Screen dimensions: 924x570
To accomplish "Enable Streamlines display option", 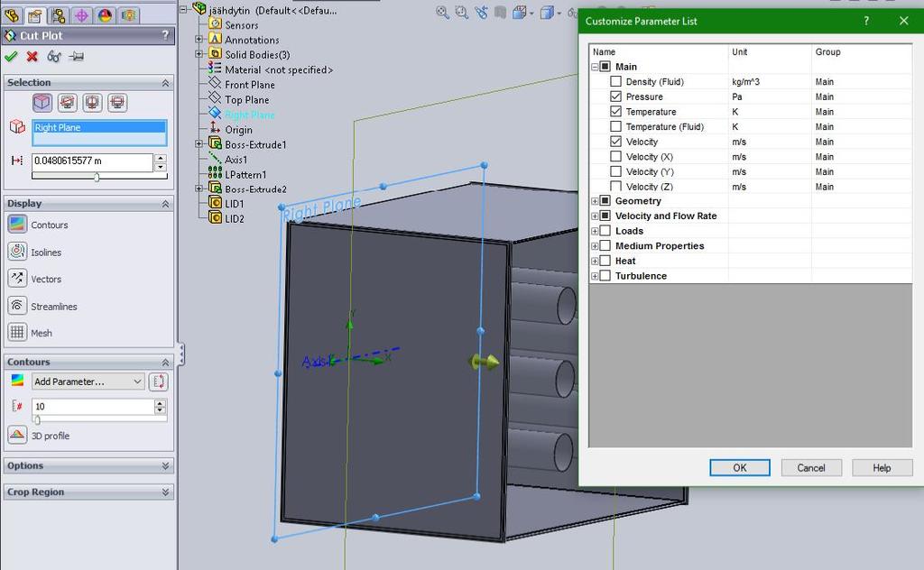I will click(18, 306).
